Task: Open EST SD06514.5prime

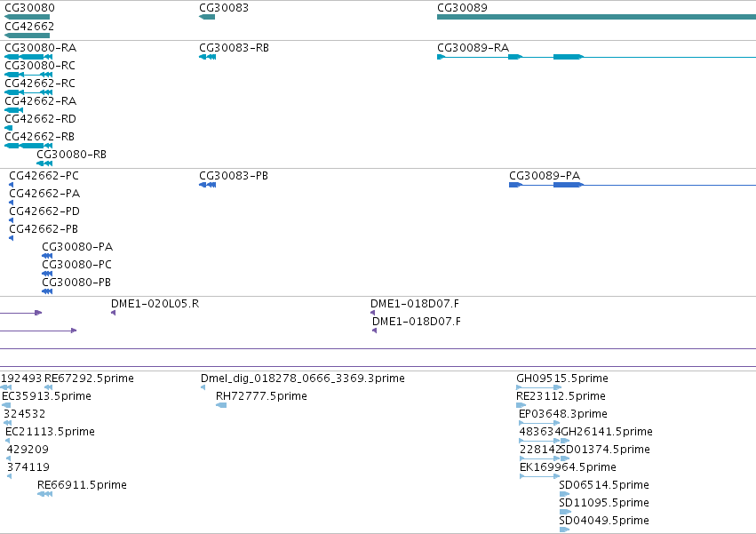Action: (x=603, y=485)
